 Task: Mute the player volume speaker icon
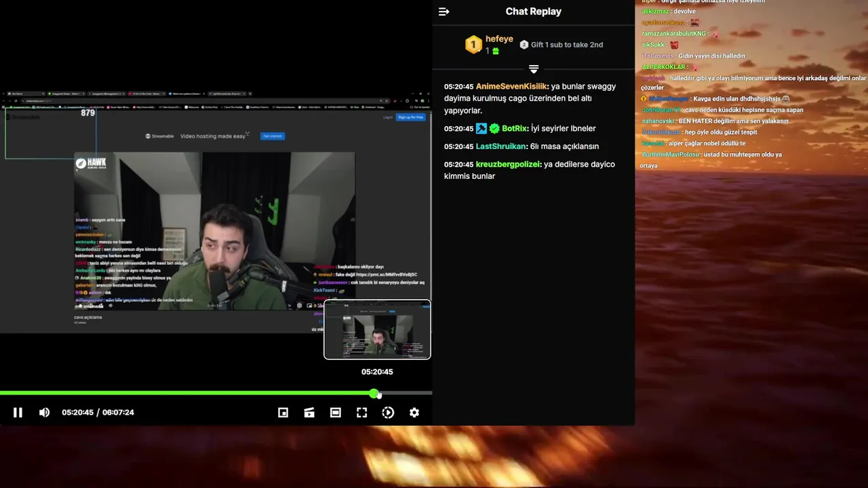pyautogui.click(x=44, y=412)
